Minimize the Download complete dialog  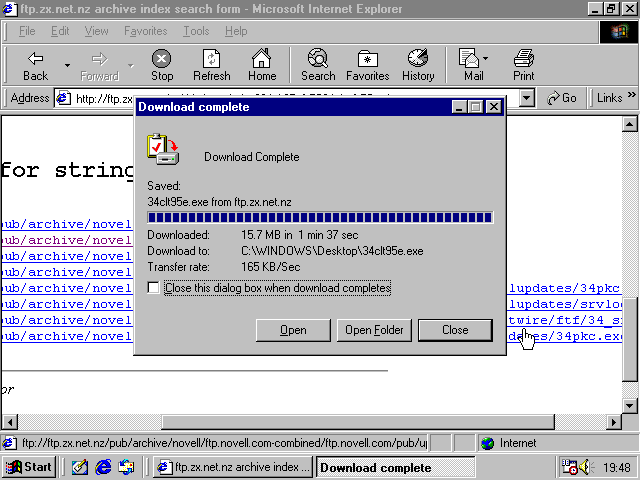459,107
